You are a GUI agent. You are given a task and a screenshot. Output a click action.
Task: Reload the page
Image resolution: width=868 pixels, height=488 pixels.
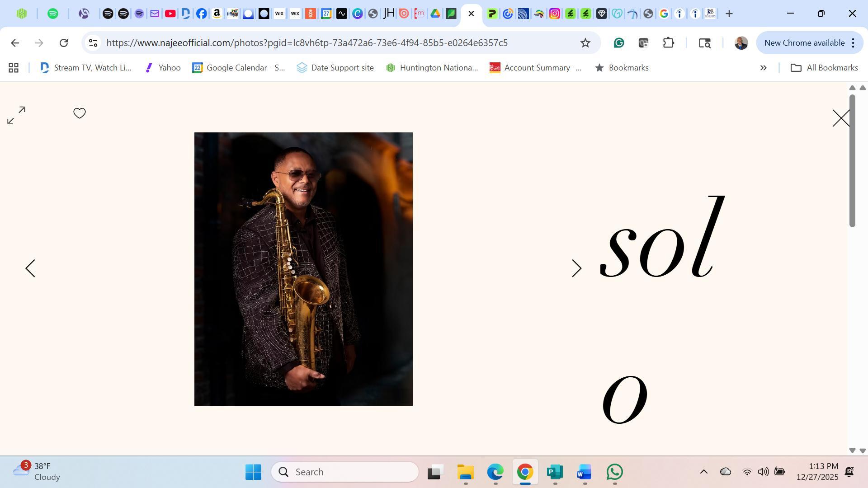pos(64,43)
